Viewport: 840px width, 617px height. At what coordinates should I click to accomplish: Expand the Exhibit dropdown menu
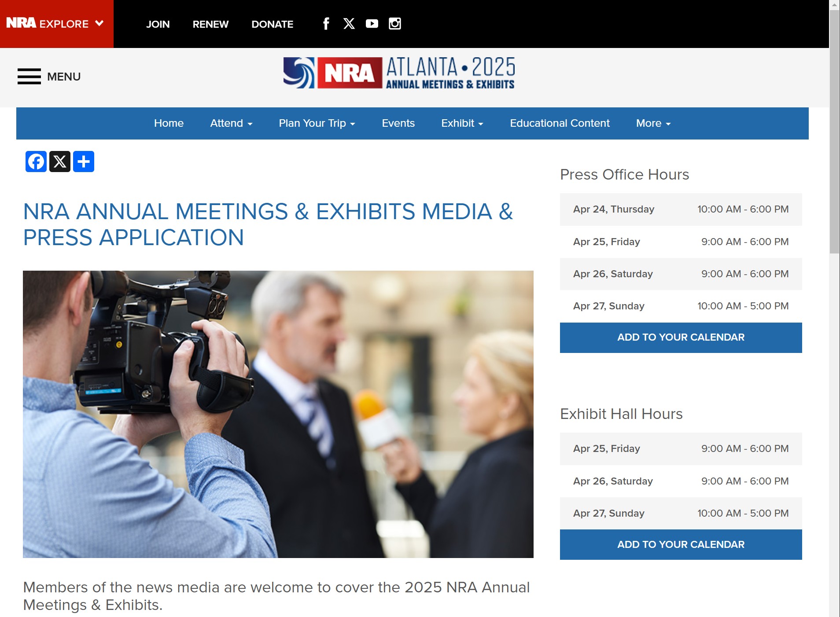(x=462, y=123)
